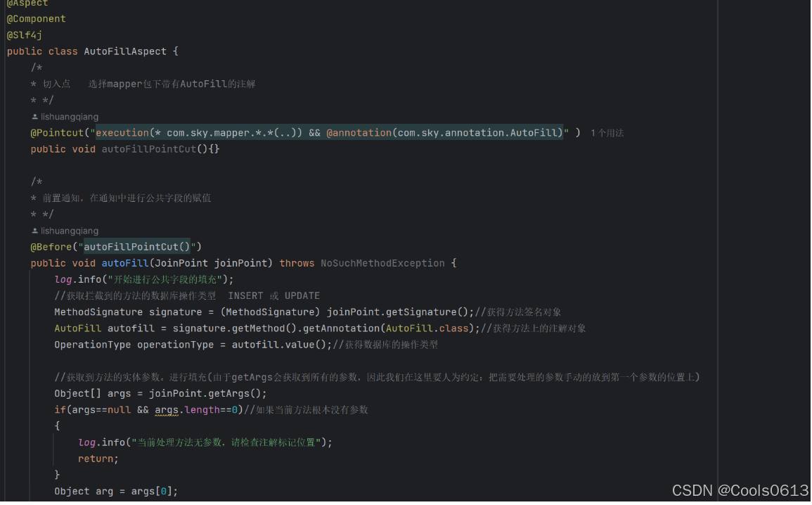Image resolution: width=812 pixels, height=505 pixels.
Task: Click 'return' keyword
Action: point(96,459)
